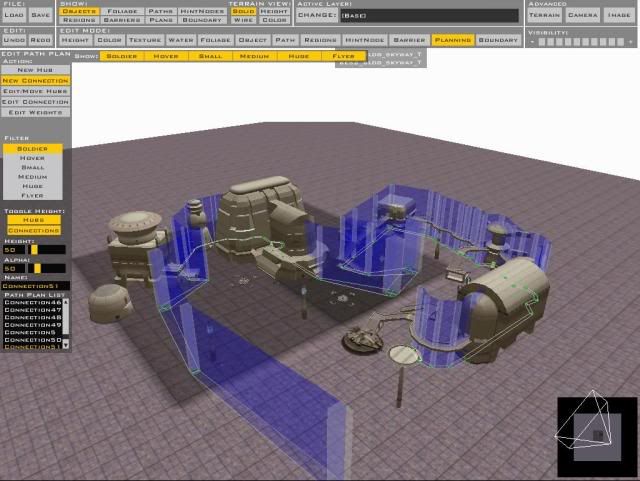Save the current world file
This screenshot has height=481, width=640.
[40, 15]
